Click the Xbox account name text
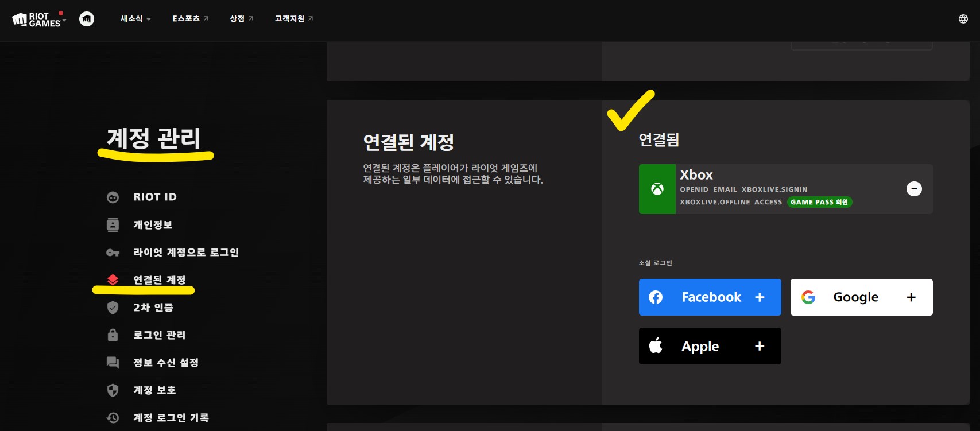 (696, 175)
